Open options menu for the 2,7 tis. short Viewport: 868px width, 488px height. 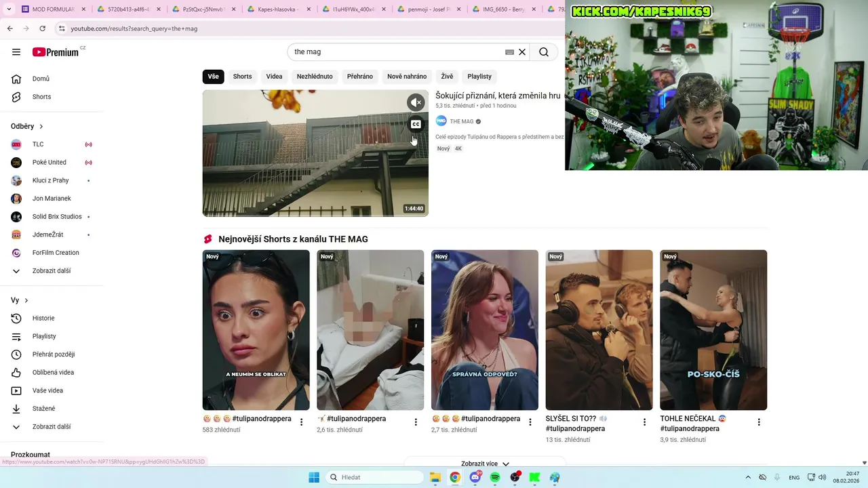[530, 422]
